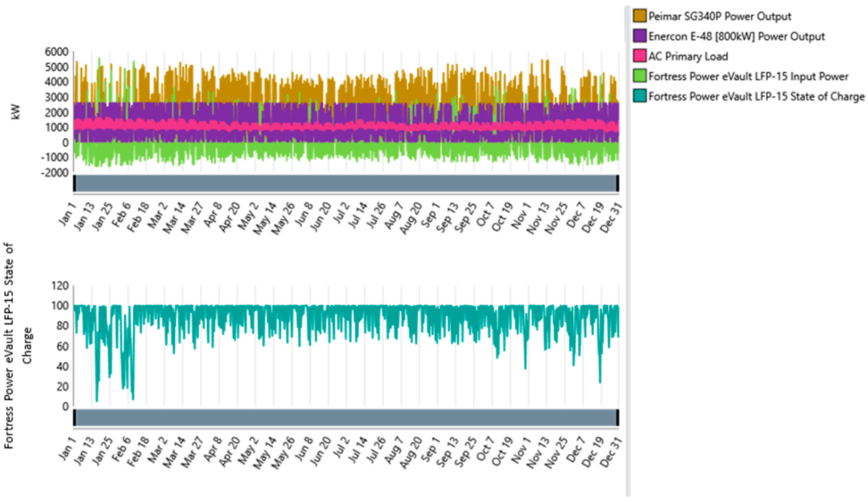Click right handle of bottom chart range slider

(618, 417)
